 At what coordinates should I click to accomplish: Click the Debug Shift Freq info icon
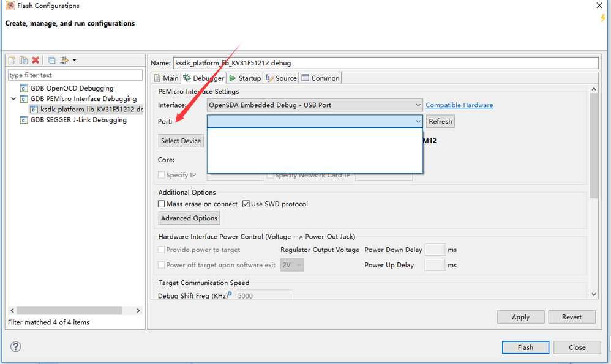coord(230,294)
